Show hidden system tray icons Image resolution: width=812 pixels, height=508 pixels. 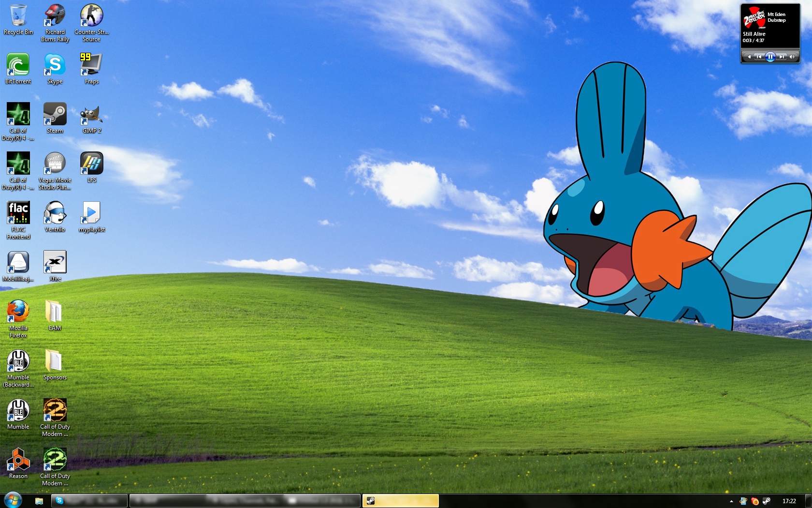pyautogui.click(x=731, y=501)
